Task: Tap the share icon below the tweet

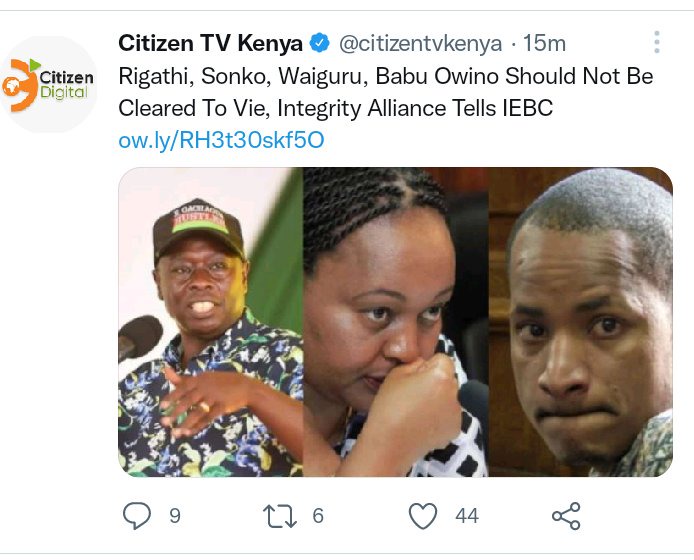Action: [566, 516]
